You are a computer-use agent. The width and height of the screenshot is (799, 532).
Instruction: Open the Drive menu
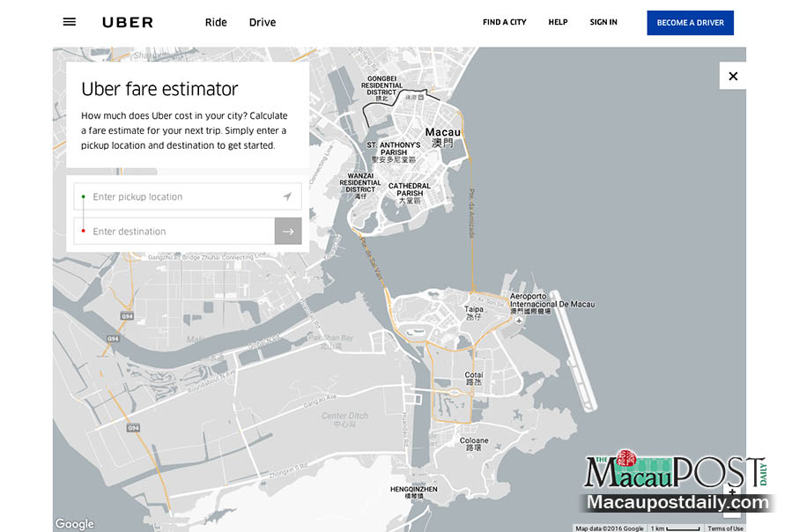[263, 22]
